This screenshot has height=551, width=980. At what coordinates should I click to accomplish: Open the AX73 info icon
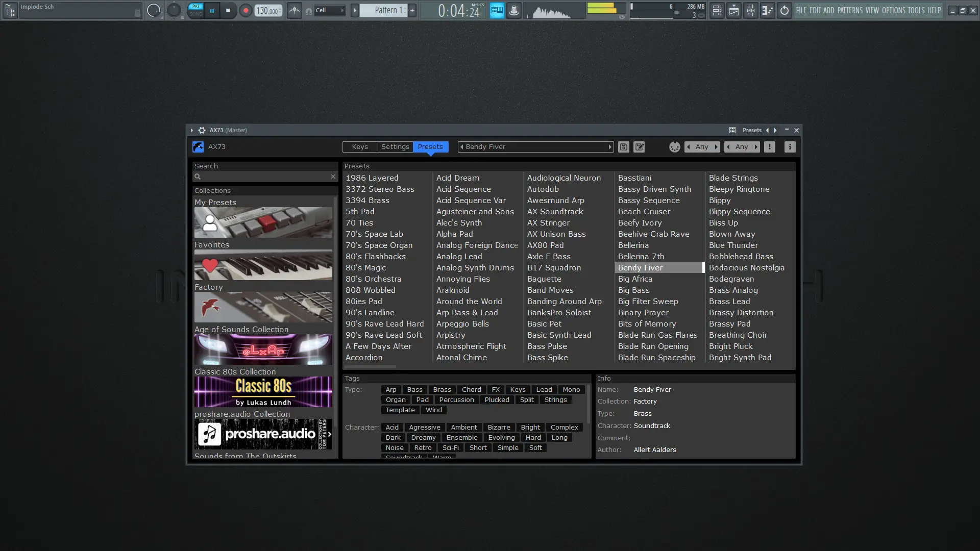point(790,147)
